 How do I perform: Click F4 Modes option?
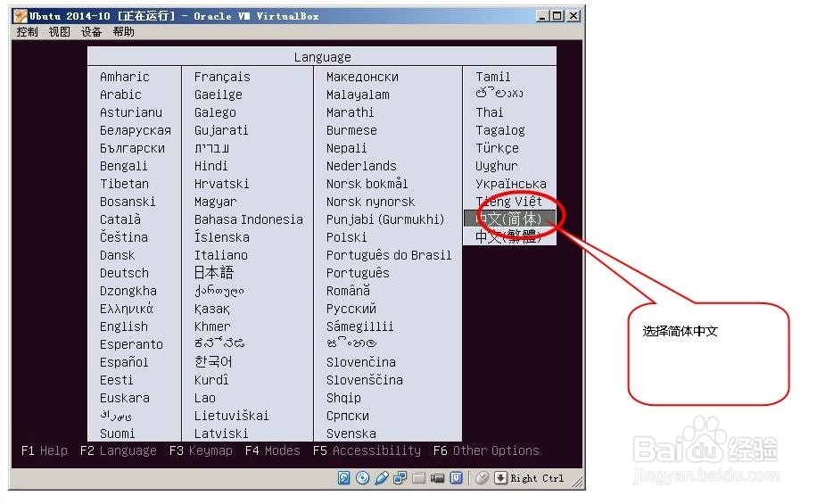point(273,450)
